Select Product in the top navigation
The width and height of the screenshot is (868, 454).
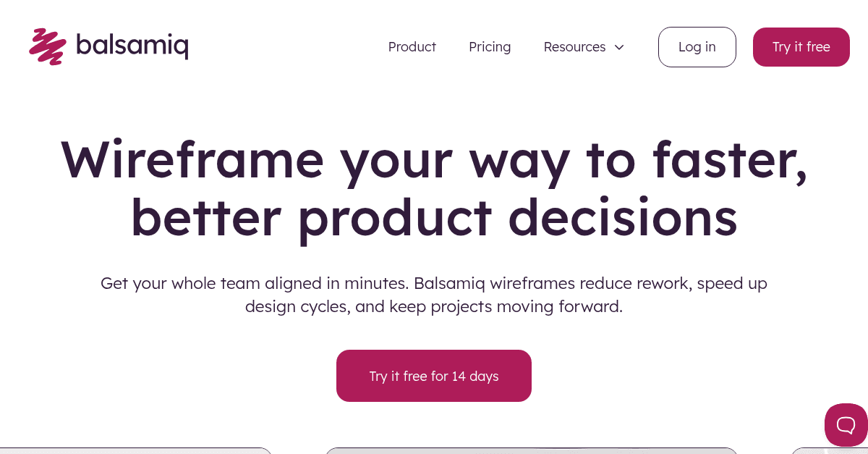(412, 46)
